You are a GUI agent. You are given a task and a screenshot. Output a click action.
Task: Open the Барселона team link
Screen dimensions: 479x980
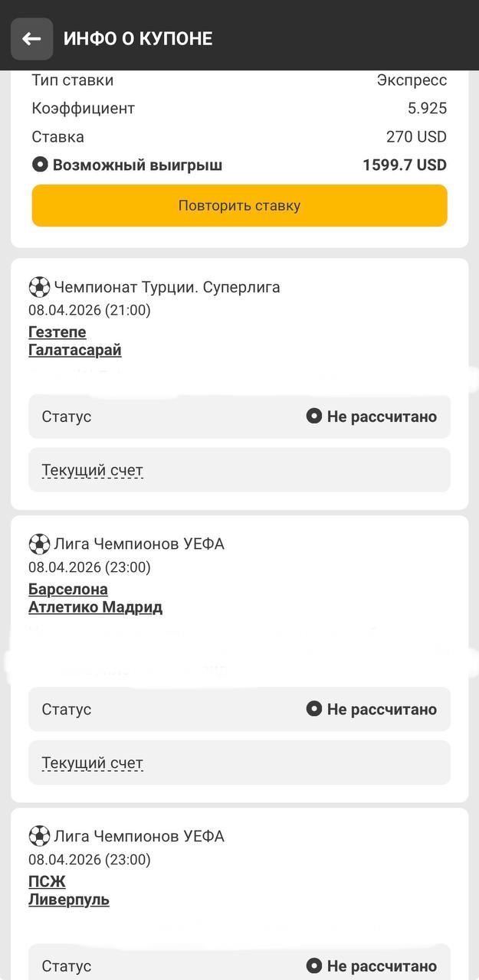(68, 590)
